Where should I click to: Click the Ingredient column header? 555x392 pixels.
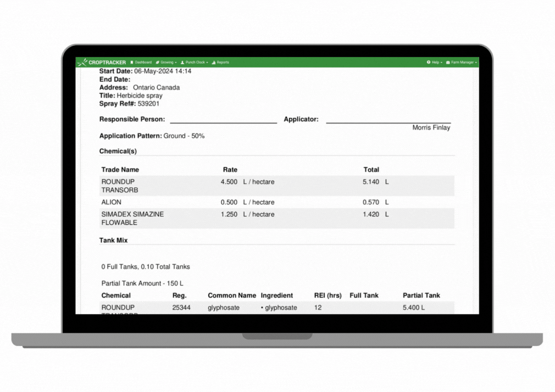(277, 295)
